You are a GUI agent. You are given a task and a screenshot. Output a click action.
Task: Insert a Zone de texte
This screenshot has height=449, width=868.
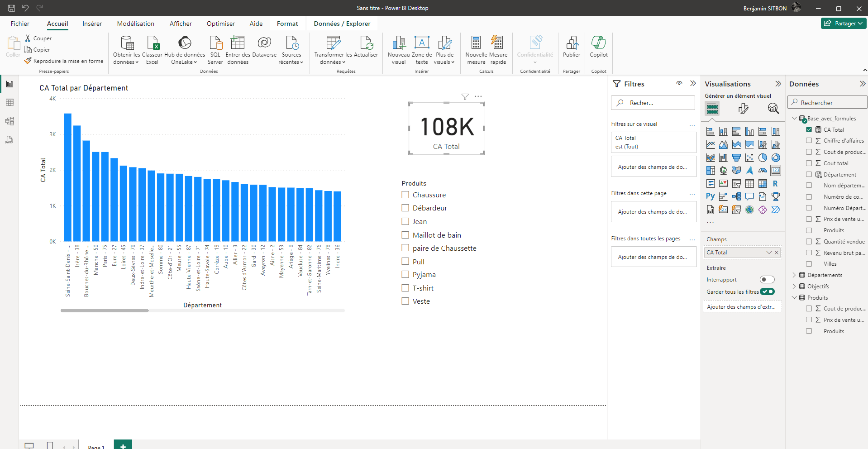point(422,50)
